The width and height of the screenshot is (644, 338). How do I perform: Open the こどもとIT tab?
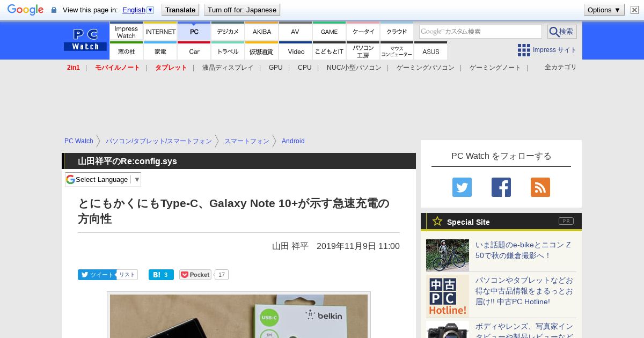click(329, 51)
